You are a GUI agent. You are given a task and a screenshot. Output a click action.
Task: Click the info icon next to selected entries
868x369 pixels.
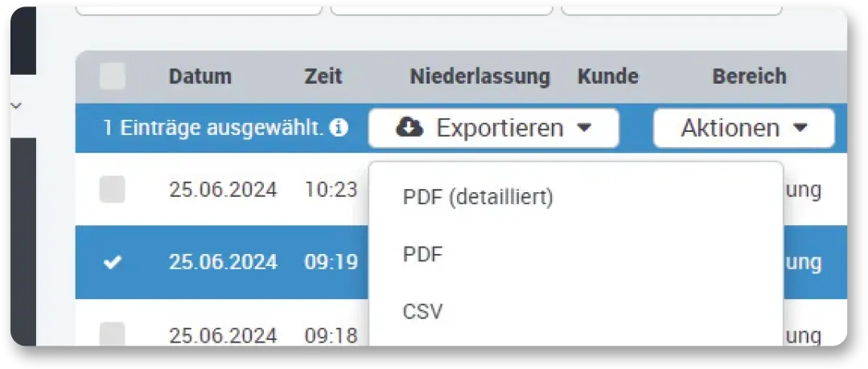click(339, 128)
